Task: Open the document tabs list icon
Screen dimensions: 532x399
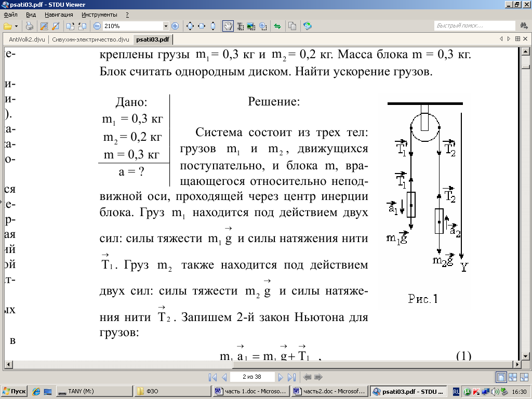Action: click(x=517, y=39)
